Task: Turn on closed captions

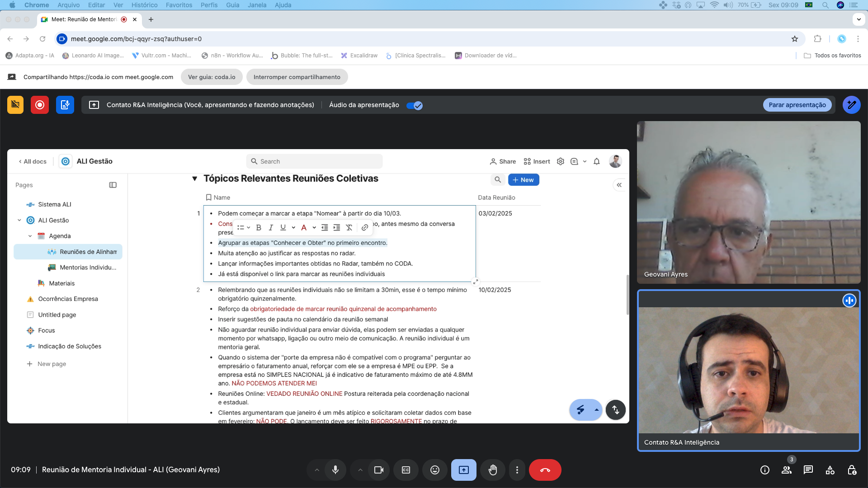Action: pos(406,470)
